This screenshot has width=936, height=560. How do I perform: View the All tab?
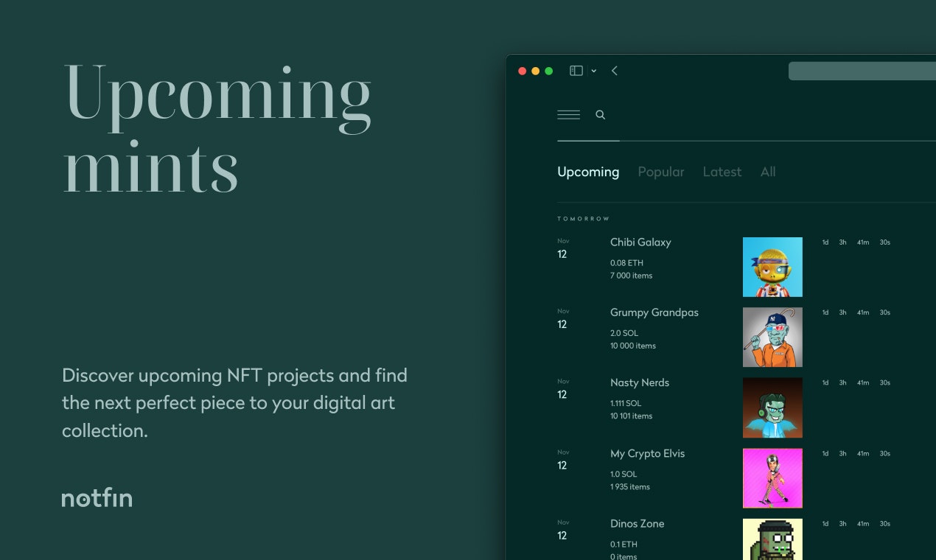(x=767, y=172)
